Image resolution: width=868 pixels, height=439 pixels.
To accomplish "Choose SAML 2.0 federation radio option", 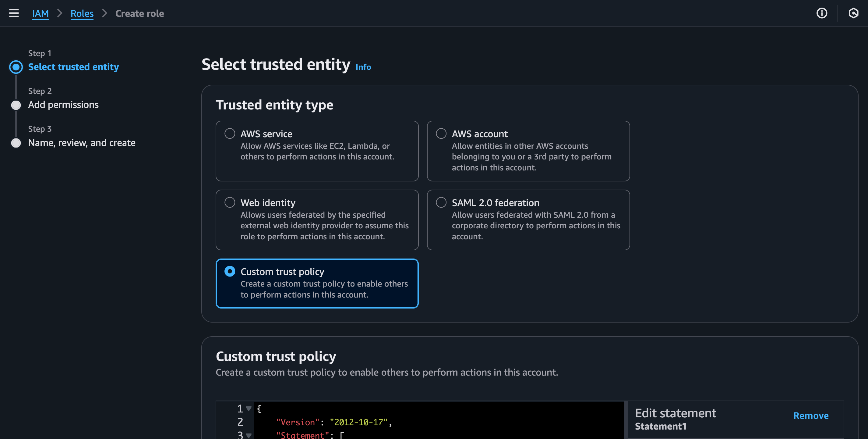I will (x=441, y=202).
